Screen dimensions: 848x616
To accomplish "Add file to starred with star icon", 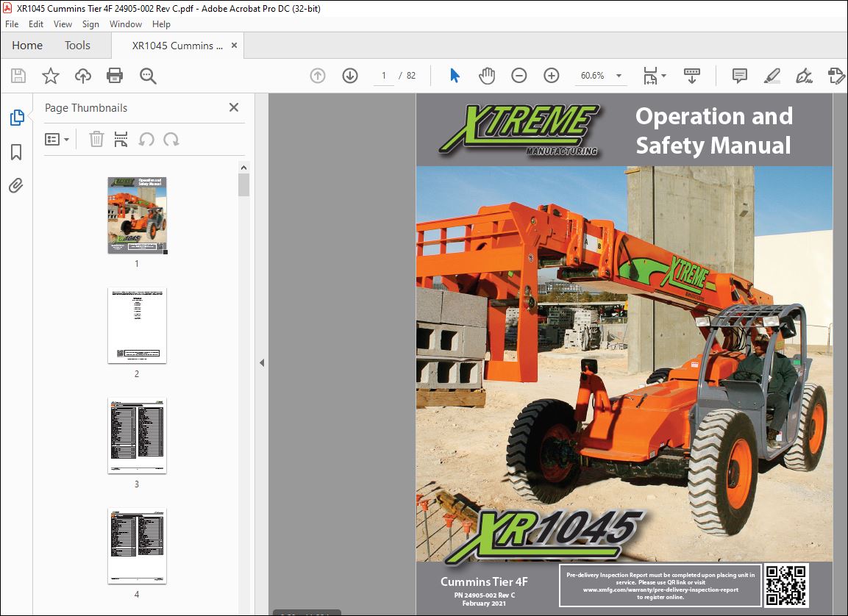I will tap(50, 76).
